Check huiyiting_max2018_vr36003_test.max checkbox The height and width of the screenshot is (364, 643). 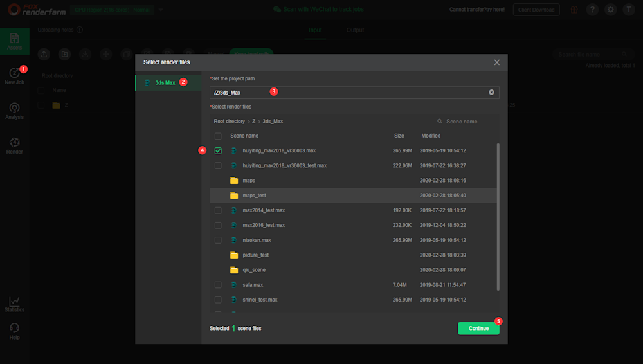pos(218,166)
